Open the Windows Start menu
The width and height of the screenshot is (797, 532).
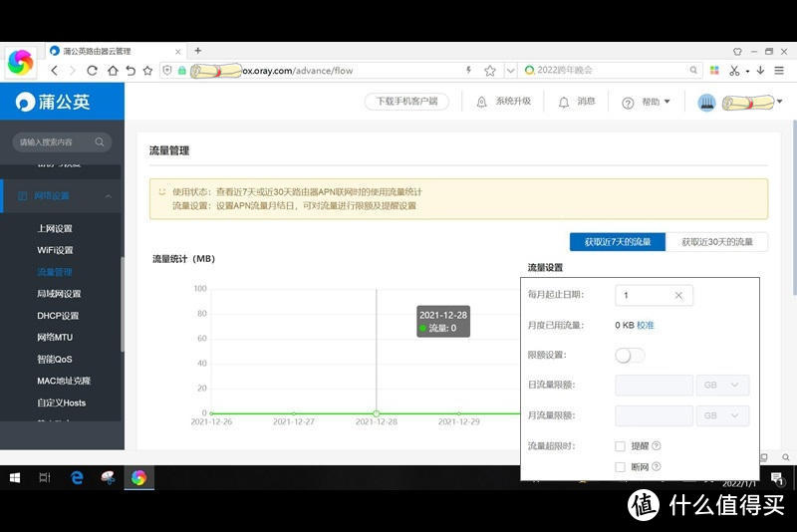click(15, 477)
